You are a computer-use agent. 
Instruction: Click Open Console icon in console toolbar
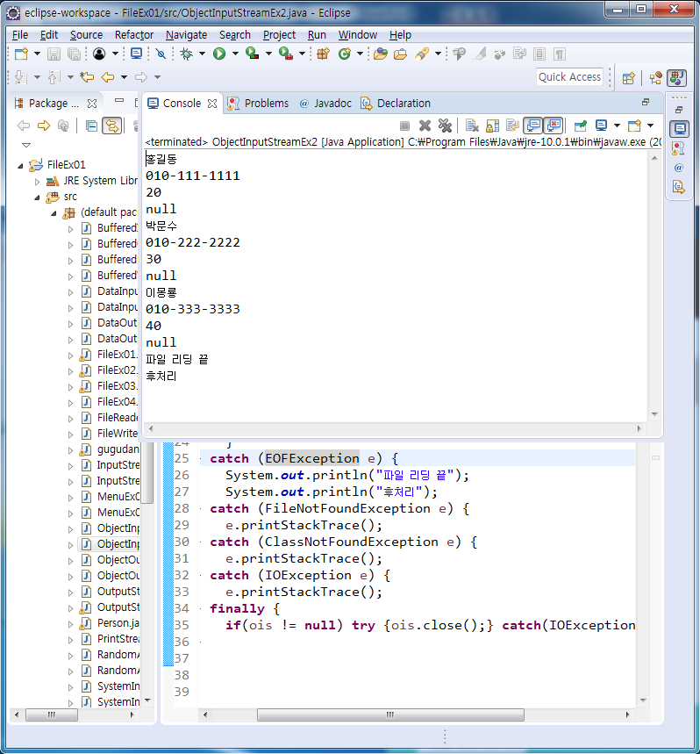635,126
